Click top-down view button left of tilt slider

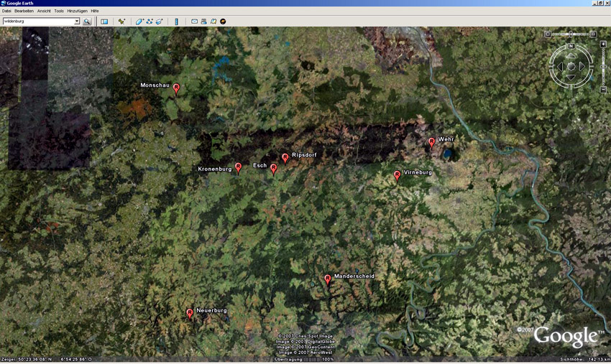[548, 34]
